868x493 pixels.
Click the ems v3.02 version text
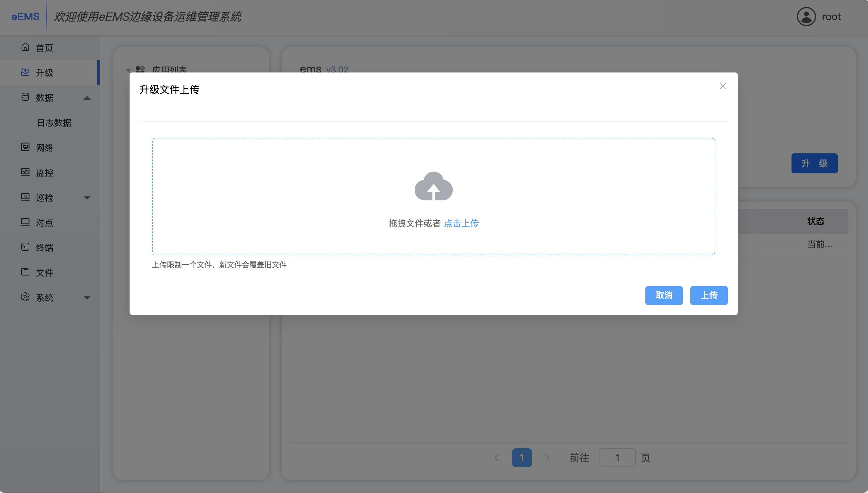[x=324, y=69]
